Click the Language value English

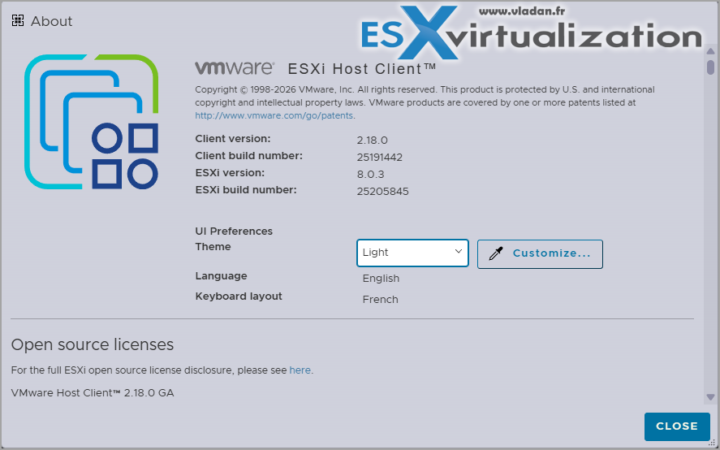(381, 279)
